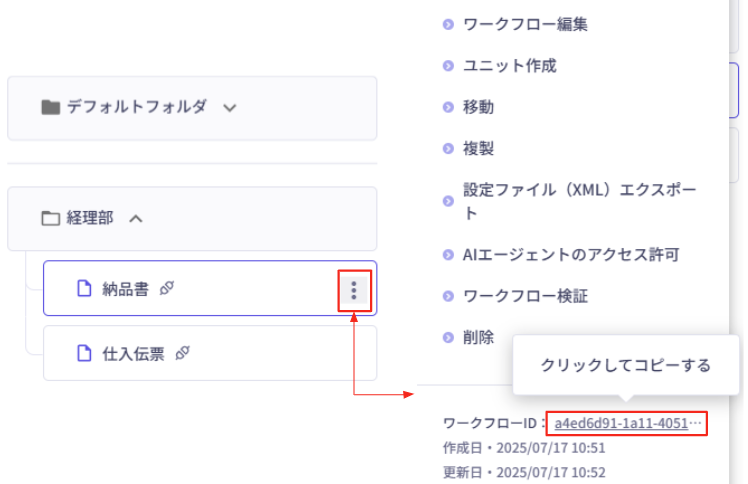Open AIエージェントのアクセス許可
Image resolution: width=748 pixels, height=484 pixels.
[571, 255]
